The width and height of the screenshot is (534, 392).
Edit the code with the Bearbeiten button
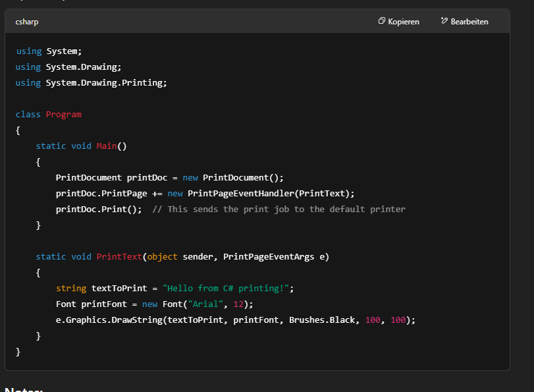[464, 22]
